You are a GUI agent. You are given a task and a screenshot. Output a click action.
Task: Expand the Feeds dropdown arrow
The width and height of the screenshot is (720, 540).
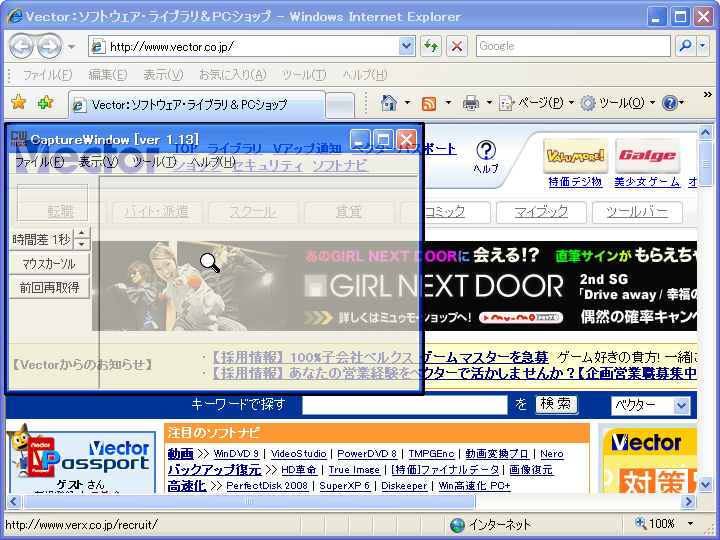click(448, 103)
